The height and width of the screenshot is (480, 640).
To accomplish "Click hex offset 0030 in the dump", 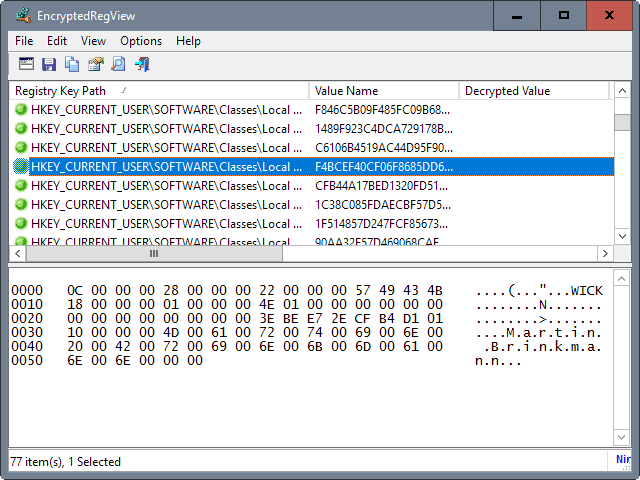I will [x=27, y=333].
